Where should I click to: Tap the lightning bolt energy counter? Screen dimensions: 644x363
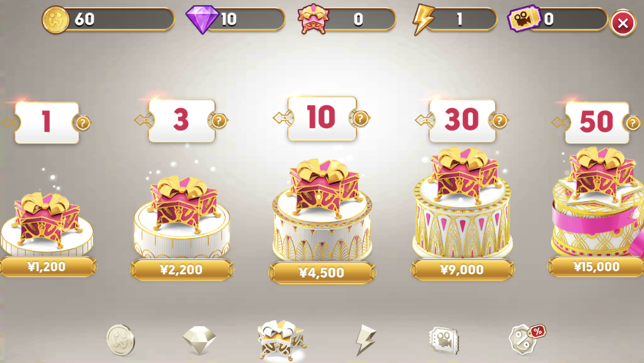tap(454, 19)
